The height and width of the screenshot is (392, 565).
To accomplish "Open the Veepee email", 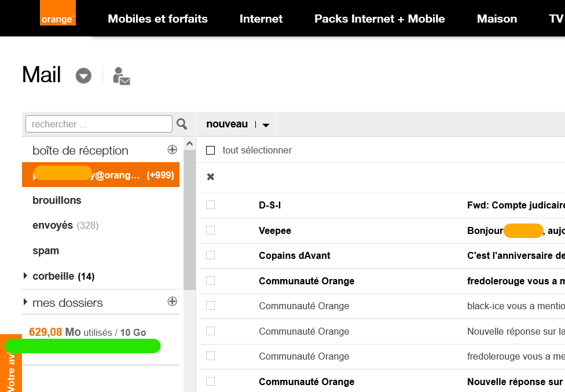I will coord(275,230).
